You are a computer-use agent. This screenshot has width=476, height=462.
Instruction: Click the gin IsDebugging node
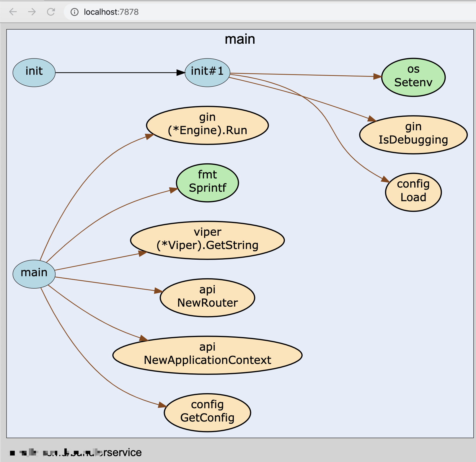pyautogui.click(x=413, y=135)
